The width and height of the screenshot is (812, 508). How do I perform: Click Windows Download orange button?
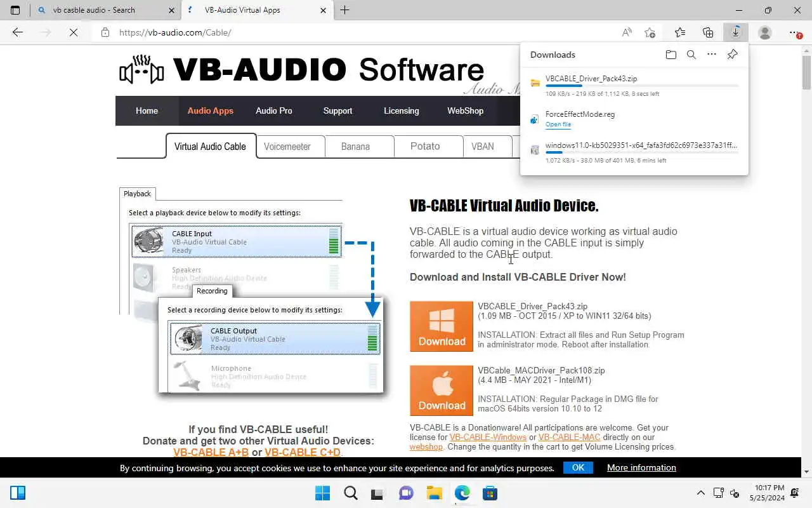(x=442, y=326)
